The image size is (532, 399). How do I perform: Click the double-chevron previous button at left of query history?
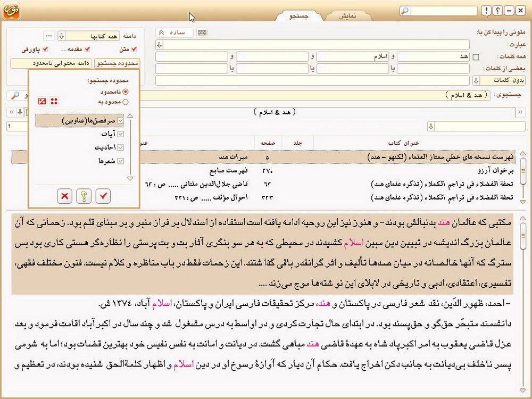[12, 112]
